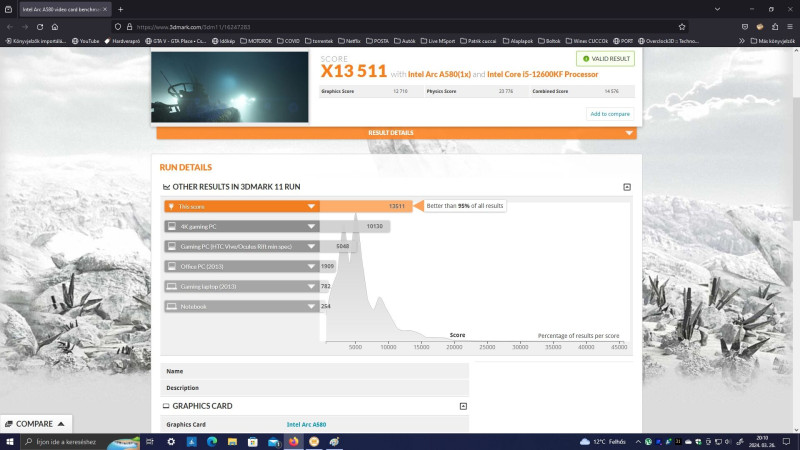Click chart icon beside Other Results heading
The height and width of the screenshot is (450, 800).
pos(166,187)
